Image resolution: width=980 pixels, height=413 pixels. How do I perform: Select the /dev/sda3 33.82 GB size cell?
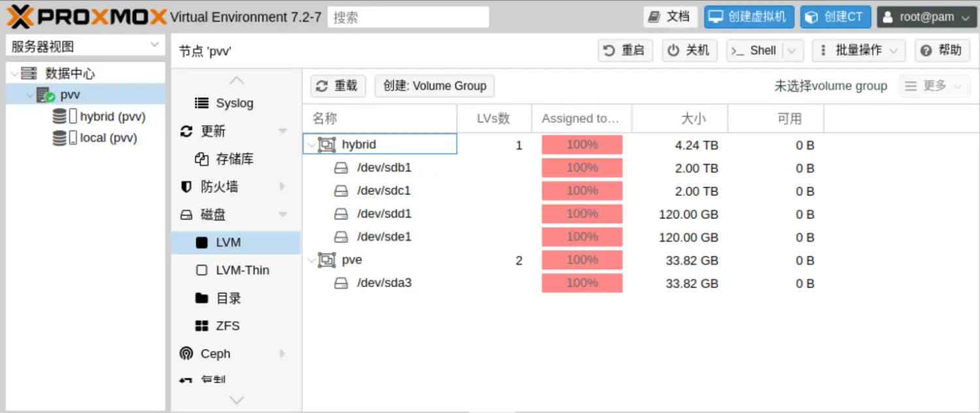click(692, 284)
